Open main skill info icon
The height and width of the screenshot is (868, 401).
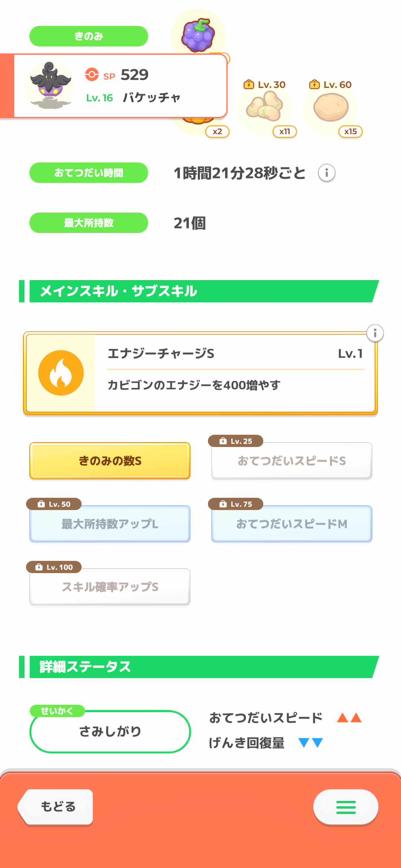pyautogui.click(x=375, y=333)
